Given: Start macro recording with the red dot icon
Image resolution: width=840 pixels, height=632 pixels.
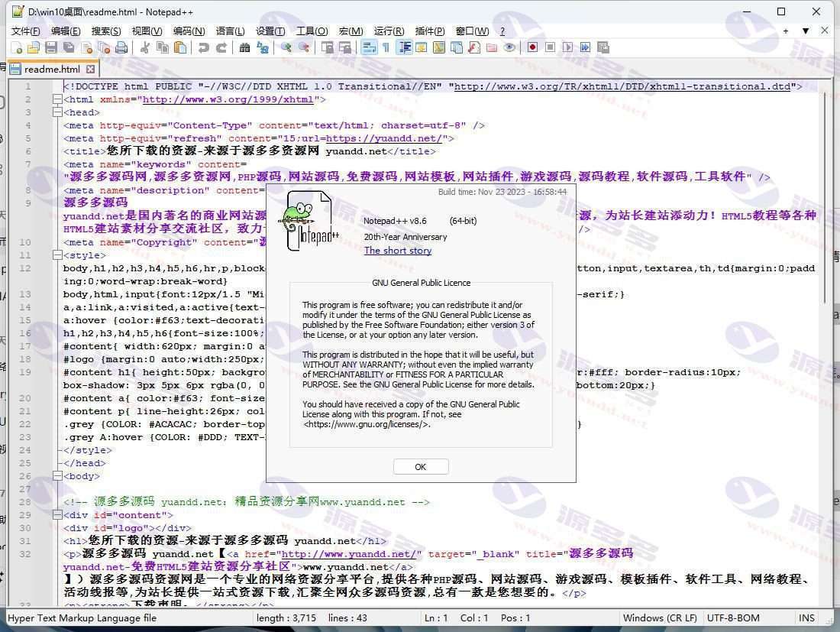Looking at the screenshot, I should 532,47.
